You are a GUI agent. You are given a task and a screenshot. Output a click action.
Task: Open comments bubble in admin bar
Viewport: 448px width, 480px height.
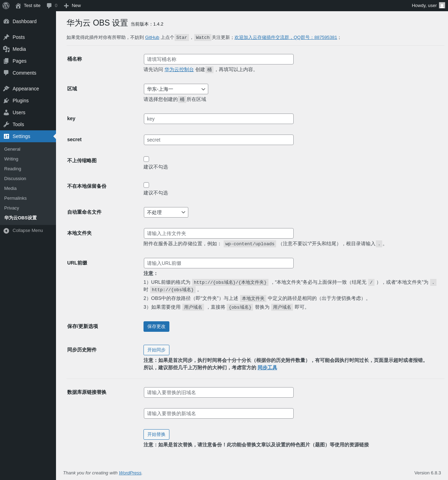(49, 6)
